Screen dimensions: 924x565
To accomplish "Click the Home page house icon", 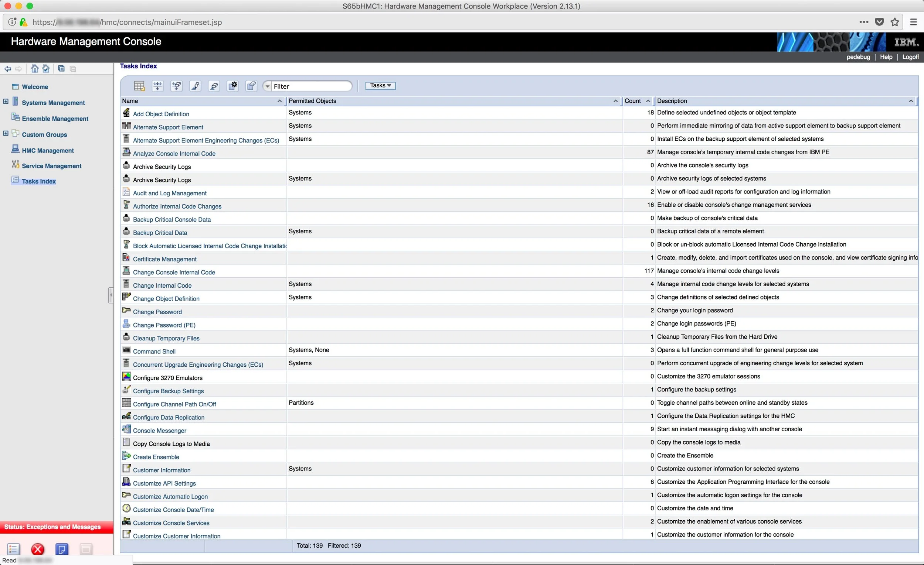I will (35, 69).
